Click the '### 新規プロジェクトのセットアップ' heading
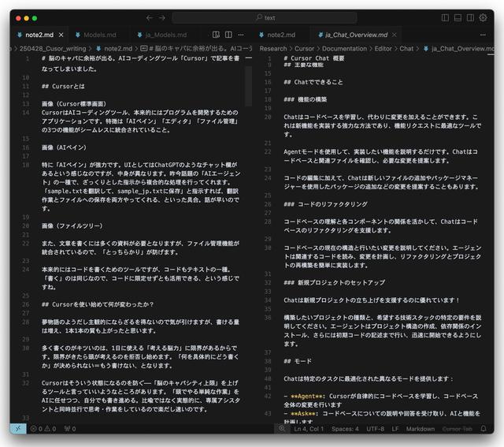The image size is (504, 447). pos(334,282)
